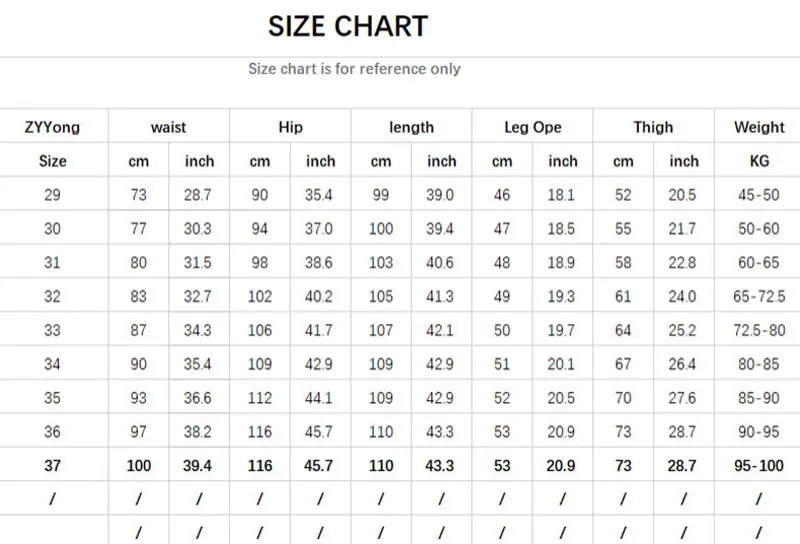The image size is (800, 544).
Task: Click the ZYYong header cell
Action: [53, 127]
